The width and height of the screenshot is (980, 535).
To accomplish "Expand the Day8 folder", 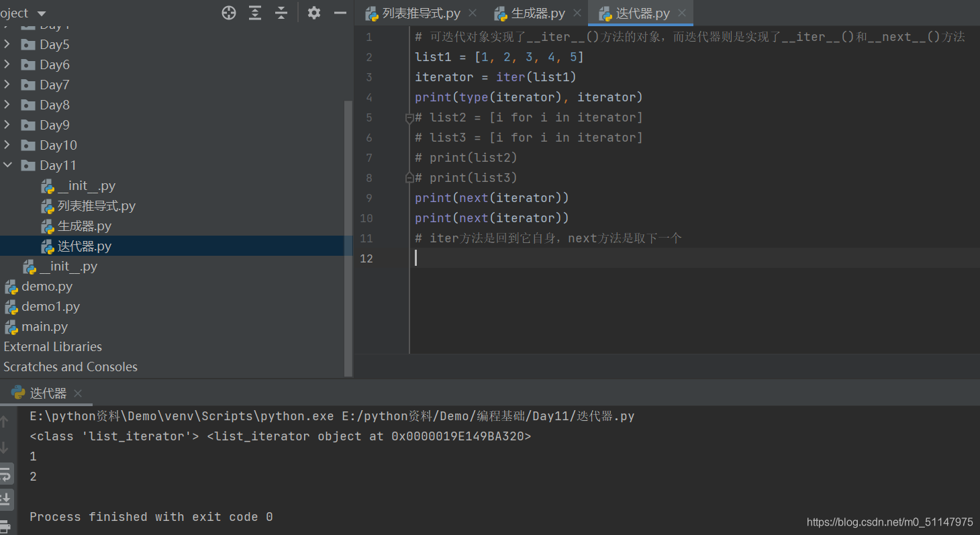I will coord(7,105).
